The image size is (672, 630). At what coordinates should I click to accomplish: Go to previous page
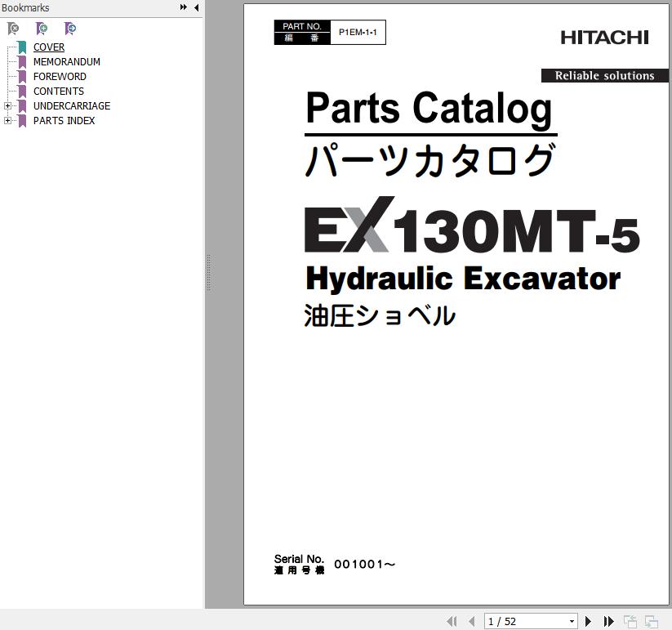coord(471,621)
